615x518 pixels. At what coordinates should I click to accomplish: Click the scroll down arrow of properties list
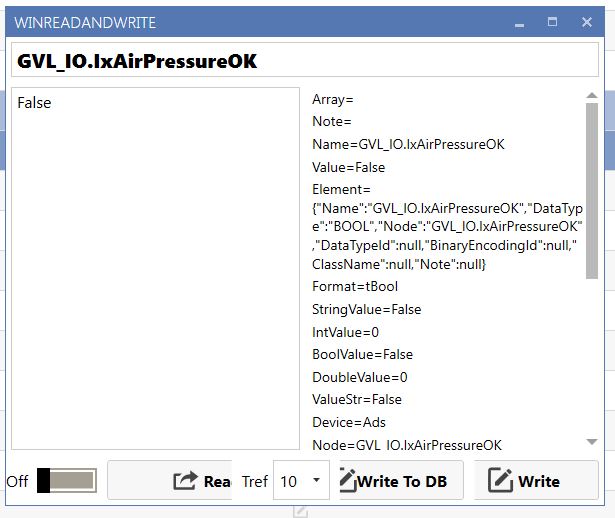[x=592, y=442]
